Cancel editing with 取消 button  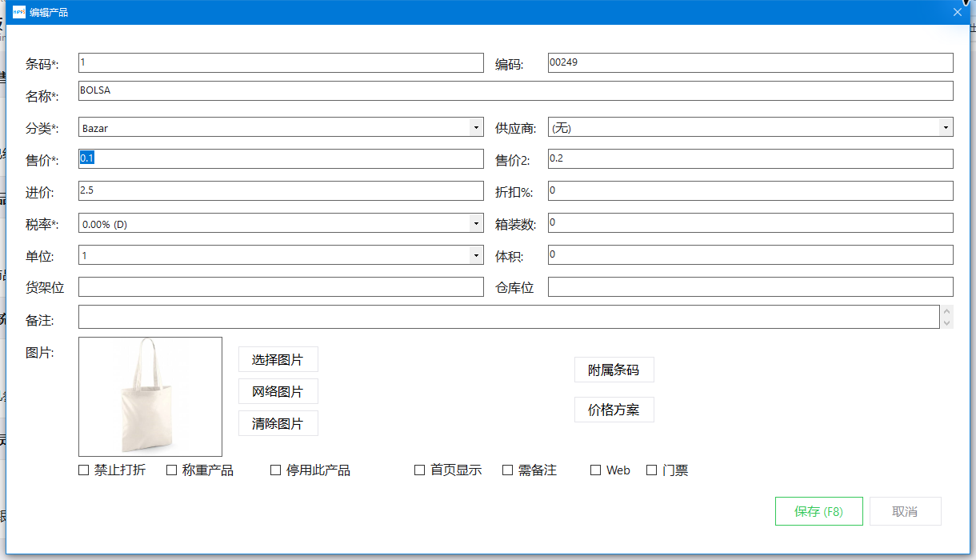(906, 511)
